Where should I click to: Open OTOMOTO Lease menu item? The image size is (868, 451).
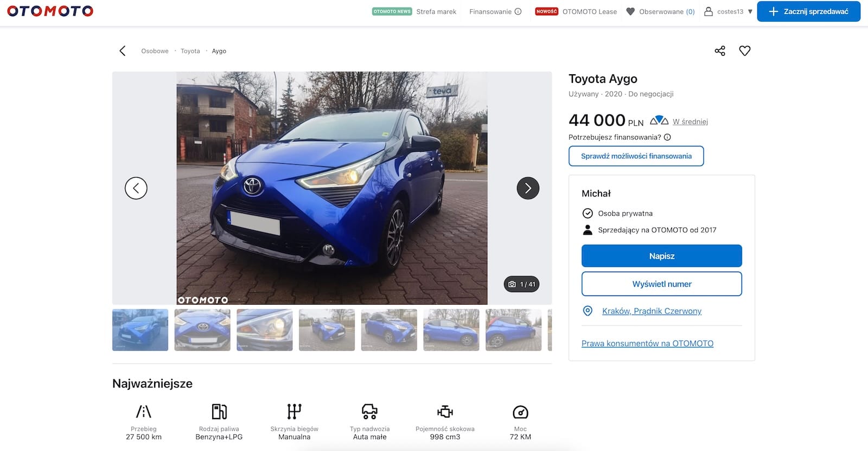590,11
